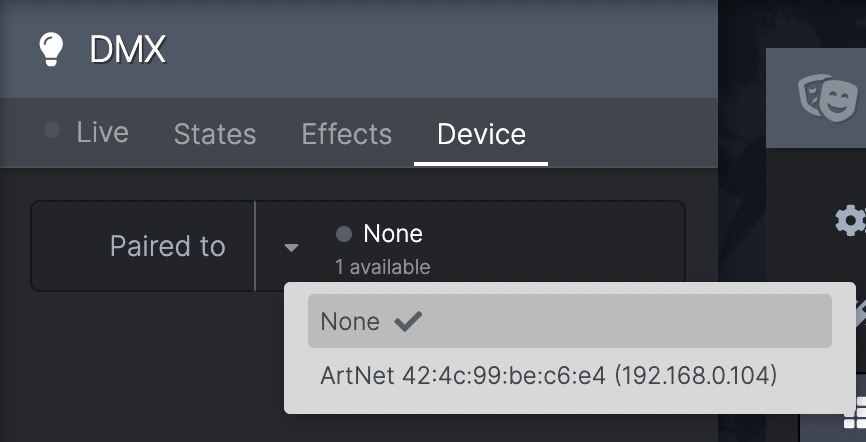866x442 pixels.
Task: Open the theater masks panel icon
Action: [x=828, y=98]
